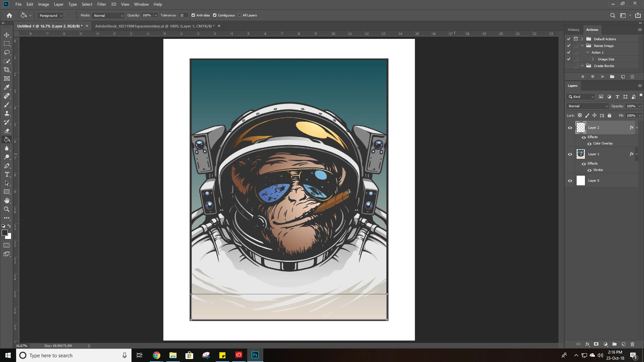Screen dimensions: 644x362
Task: Select the Crop tool
Action: point(7,70)
